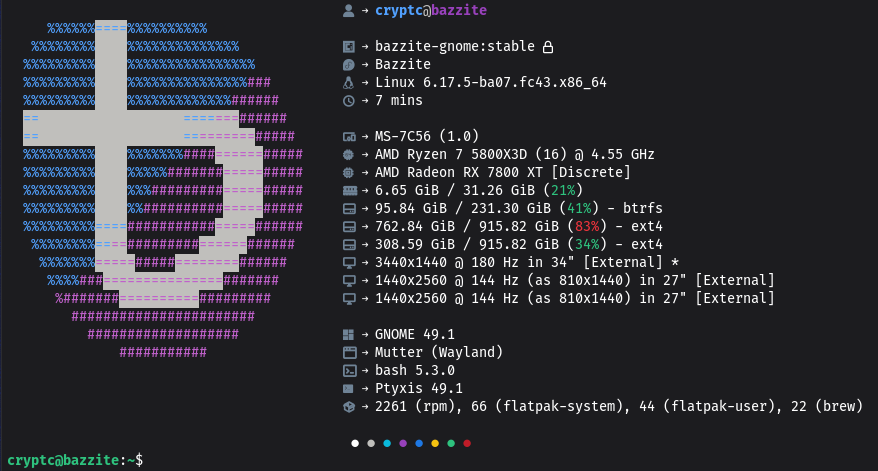Click the text Mutter (Wayland)
Screen dimensions: 878x471
[x=438, y=352]
